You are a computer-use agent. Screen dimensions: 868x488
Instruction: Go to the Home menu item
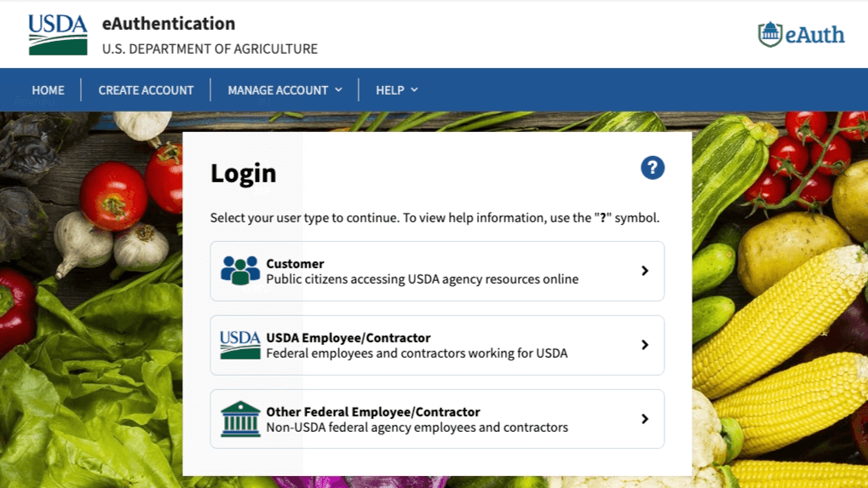tap(49, 90)
